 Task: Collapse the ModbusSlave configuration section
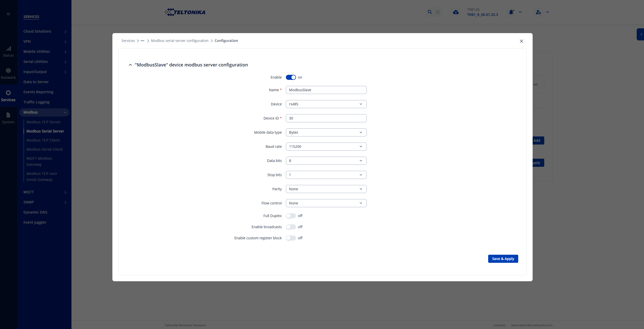point(130,65)
